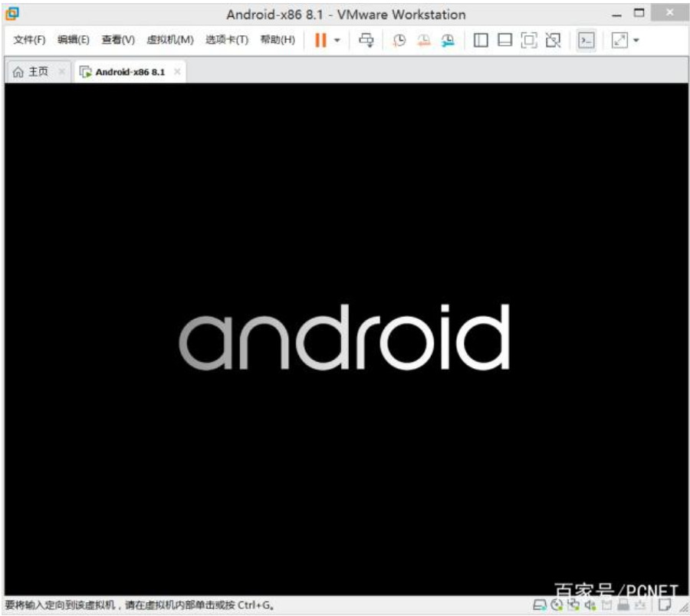The width and height of the screenshot is (690, 616).
Task: Click the hard disk status icon
Action: (540, 605)
